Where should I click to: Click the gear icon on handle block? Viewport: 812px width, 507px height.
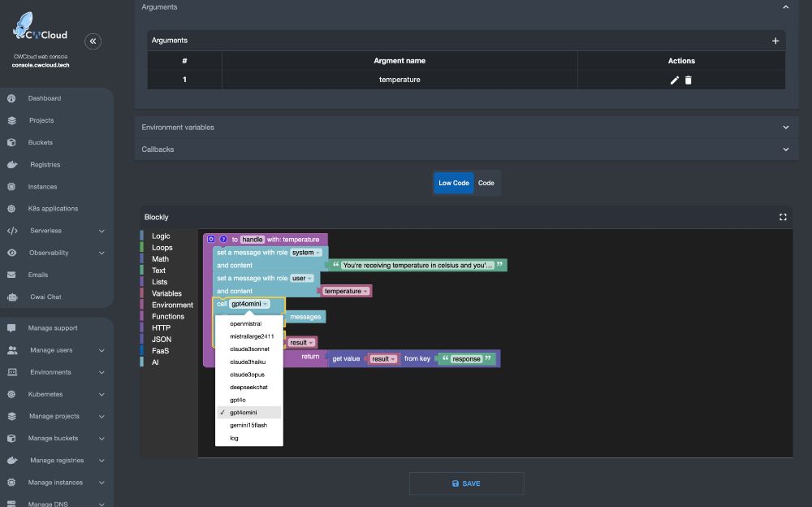tap(211, 239)
